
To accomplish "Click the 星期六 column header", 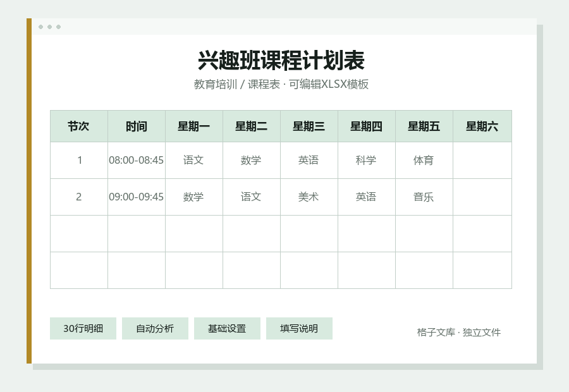I will 482,126.
